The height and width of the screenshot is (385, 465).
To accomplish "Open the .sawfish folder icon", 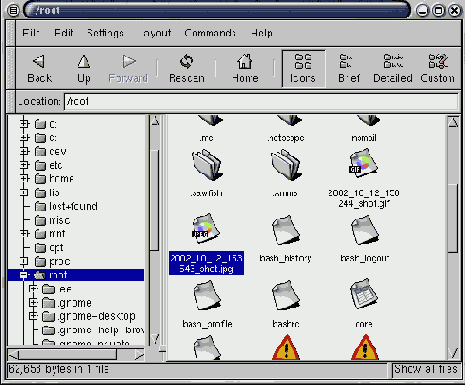I will [207, 165].
